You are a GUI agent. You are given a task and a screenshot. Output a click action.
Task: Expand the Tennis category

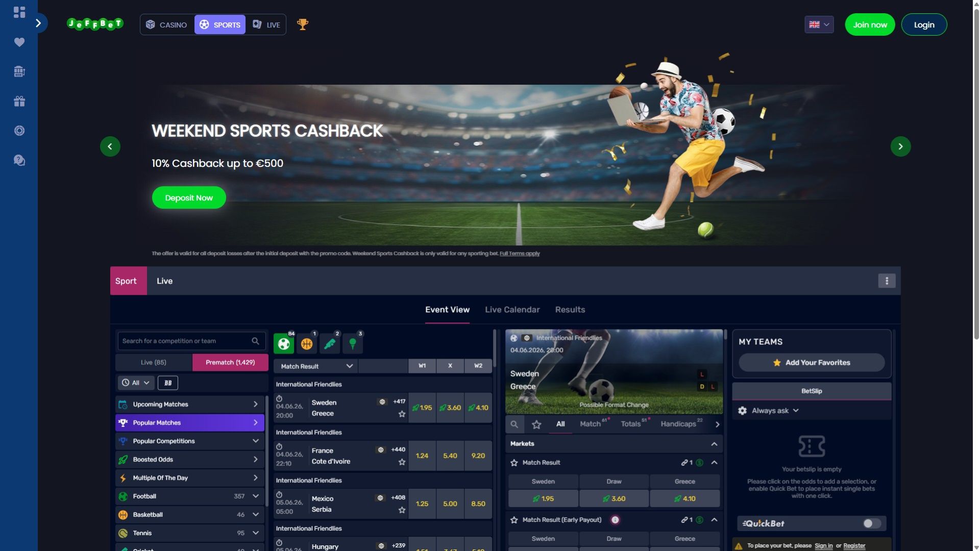(190, 533)
